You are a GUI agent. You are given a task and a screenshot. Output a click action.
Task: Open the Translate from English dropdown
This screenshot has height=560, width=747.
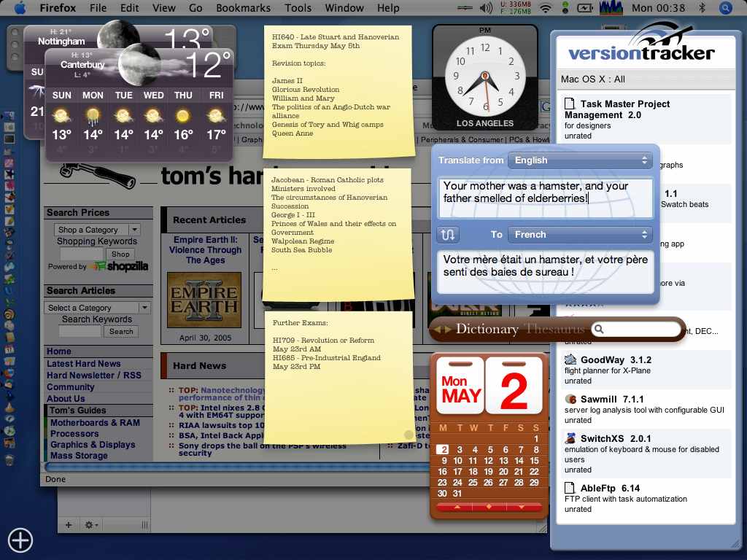pyautogui.click(x=579, y=160)
